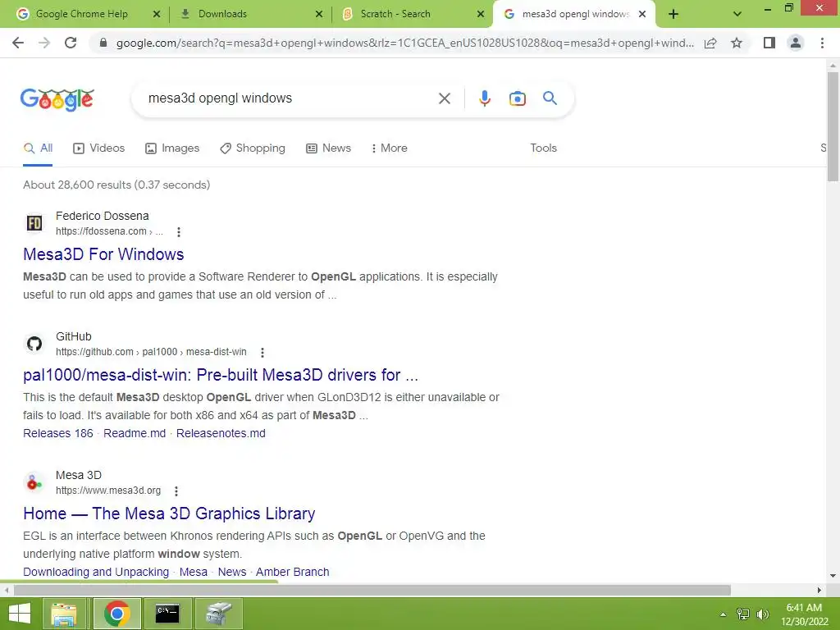Filter results by News

coord(328,148)
